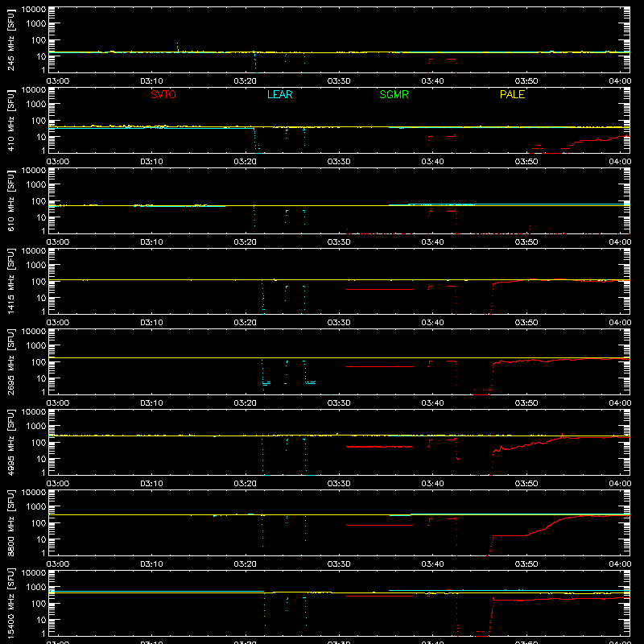Click the 04:00 tick below the 245 MHz panel

(620, 81)
